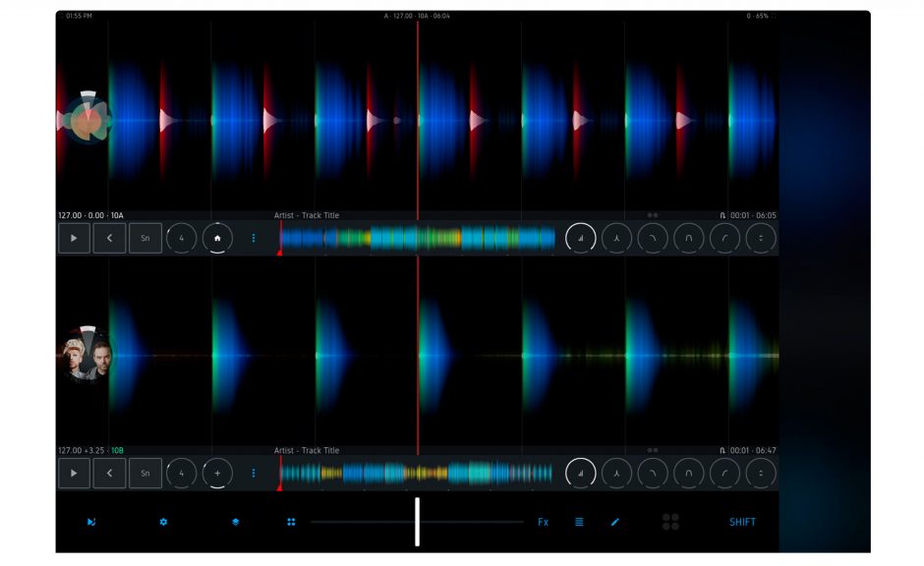Open the layers deck view icon

(234, 522)
